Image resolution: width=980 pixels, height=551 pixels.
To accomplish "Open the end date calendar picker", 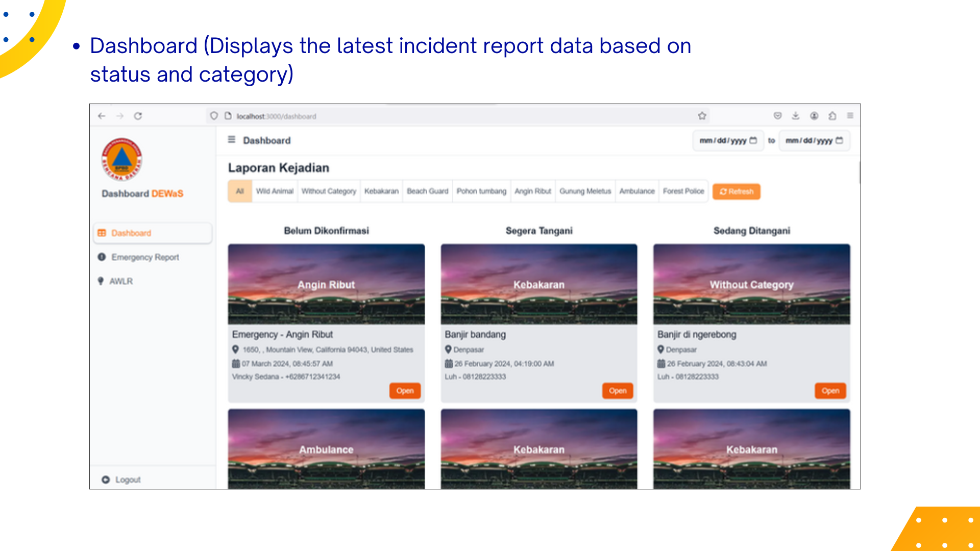I will click(839, 140).
